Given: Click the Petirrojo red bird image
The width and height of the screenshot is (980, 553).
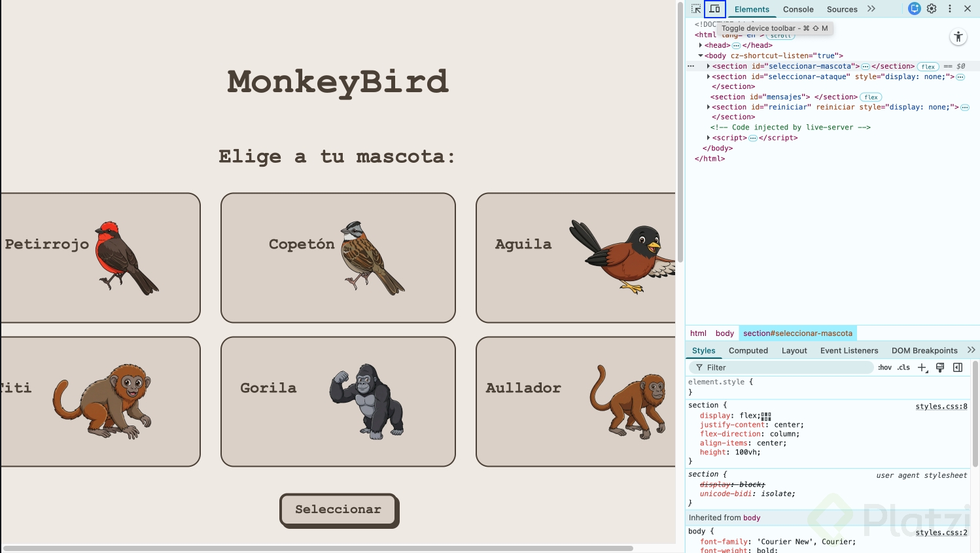Looking at the screenshot, I should [127, 258].
